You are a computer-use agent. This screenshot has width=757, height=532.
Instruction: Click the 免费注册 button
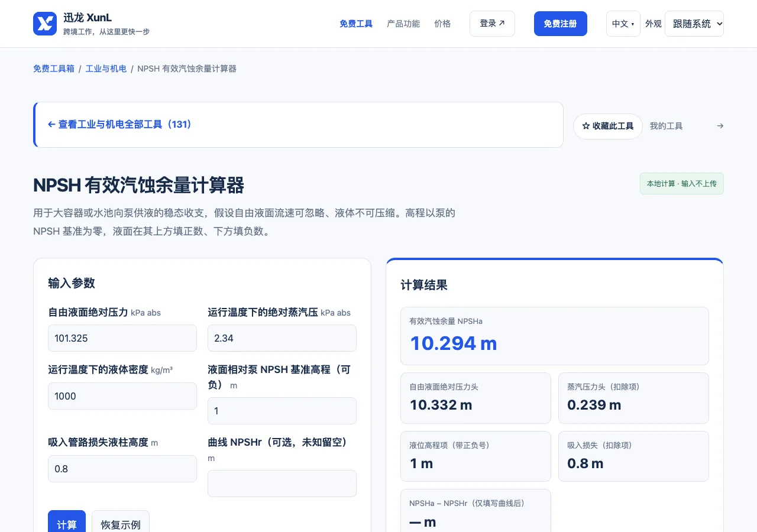click(561, 24)
